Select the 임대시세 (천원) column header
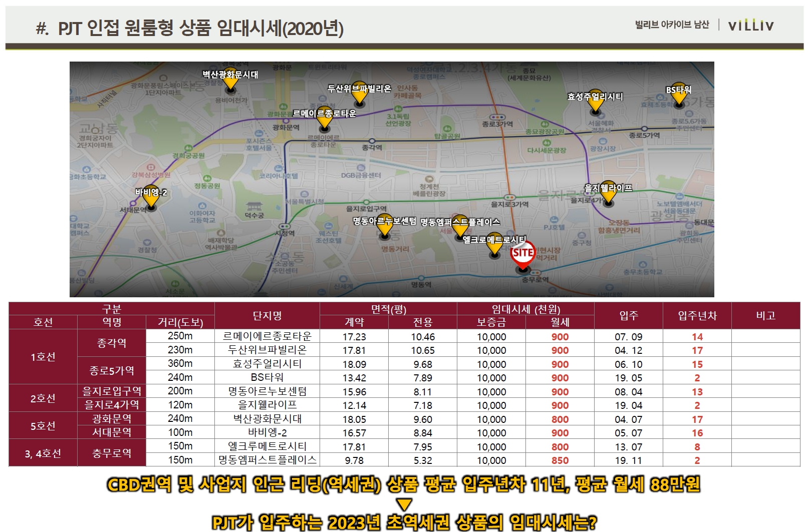 (x=525, y=309)
